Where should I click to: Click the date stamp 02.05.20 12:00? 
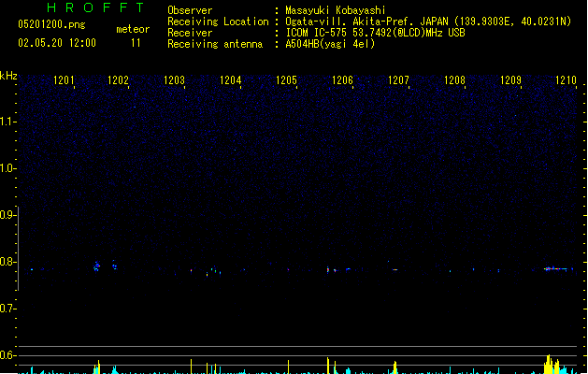57,43
